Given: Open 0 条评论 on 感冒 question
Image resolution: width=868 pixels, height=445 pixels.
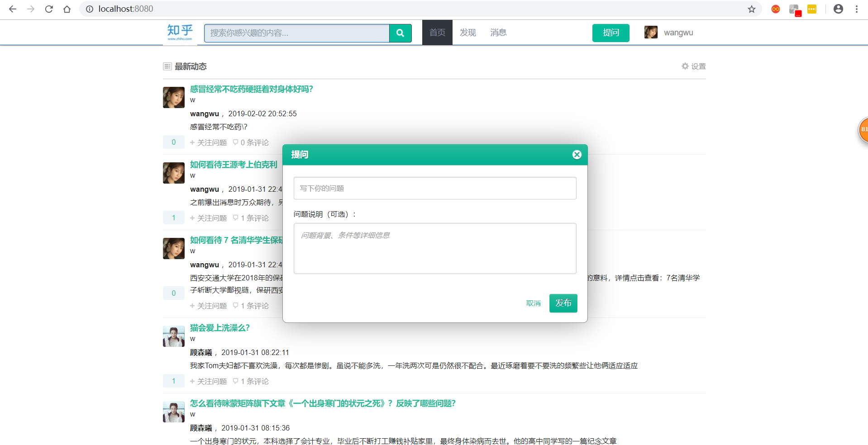Looking at the screenshot, I should coord(251,142).
